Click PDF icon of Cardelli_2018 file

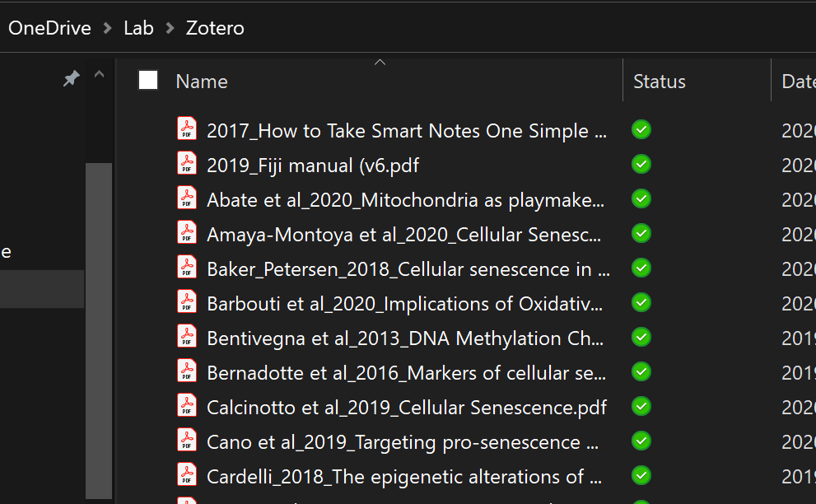[187, 474]
